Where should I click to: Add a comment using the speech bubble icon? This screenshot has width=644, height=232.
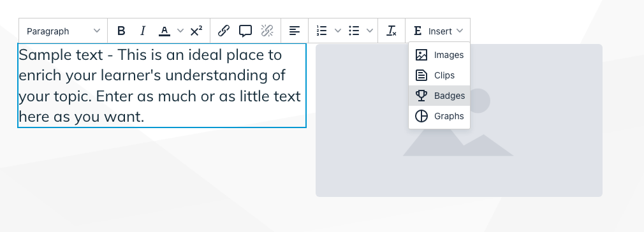tap(245, 31)
